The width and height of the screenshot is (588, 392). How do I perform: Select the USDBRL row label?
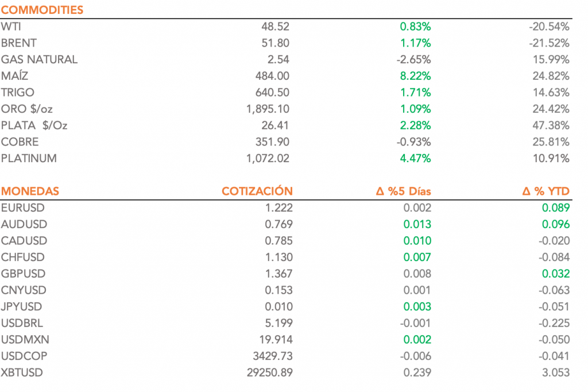coord(23,323)
